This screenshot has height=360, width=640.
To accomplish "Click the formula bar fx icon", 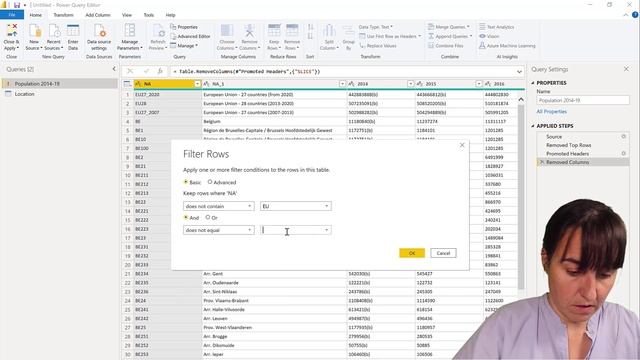I will coord(160,71).
